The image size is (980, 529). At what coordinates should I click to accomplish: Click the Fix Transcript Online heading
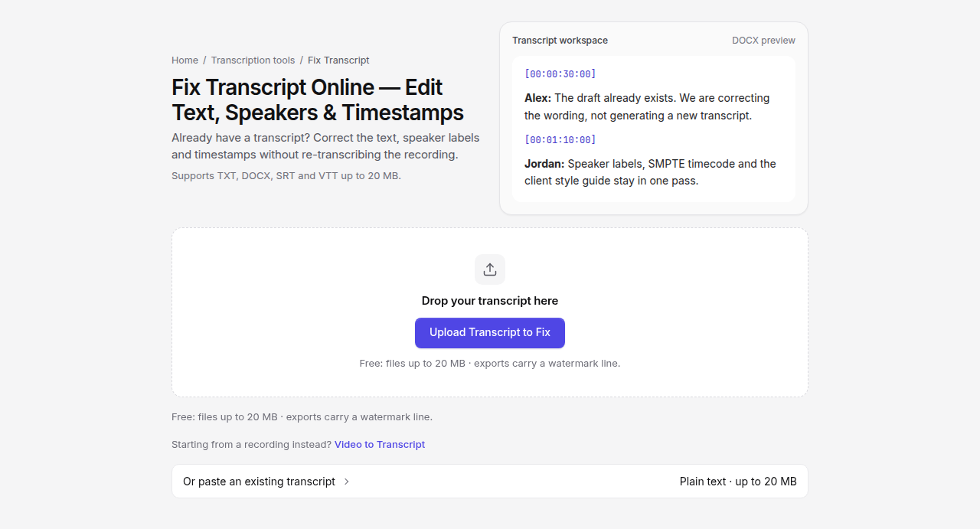coord(318,100)
